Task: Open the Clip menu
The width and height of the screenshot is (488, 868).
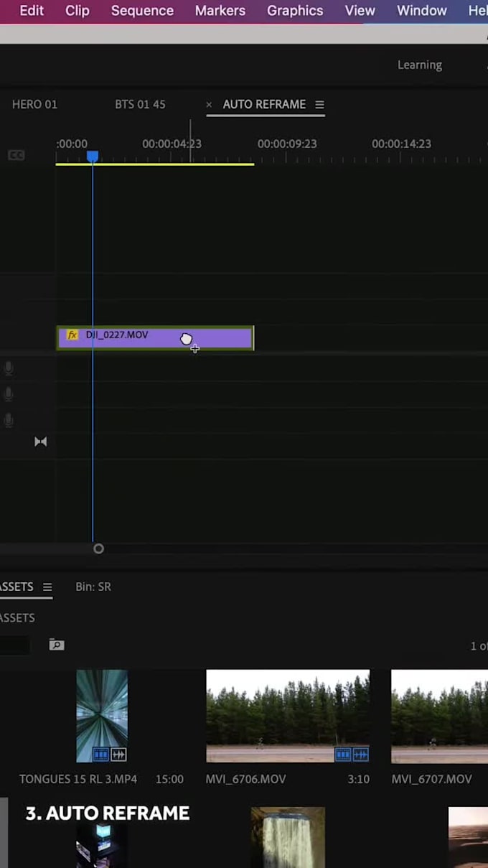Action: (x=78, y=11)
